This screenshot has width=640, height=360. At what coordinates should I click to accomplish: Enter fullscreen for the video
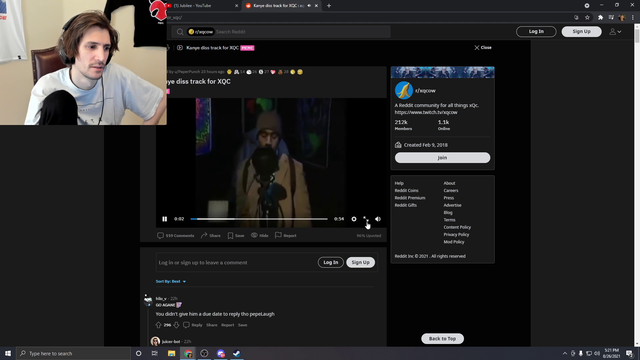point(366,219)
